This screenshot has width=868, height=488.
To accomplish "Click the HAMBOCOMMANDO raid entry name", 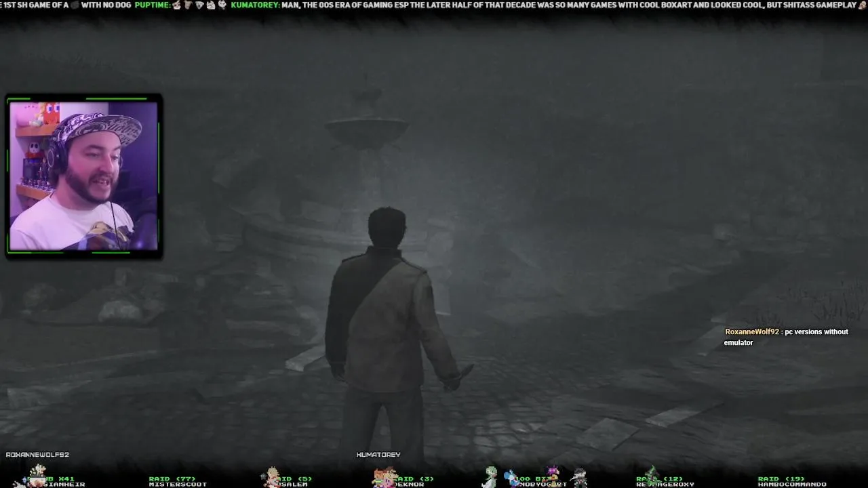I will [x=792, y=485].
